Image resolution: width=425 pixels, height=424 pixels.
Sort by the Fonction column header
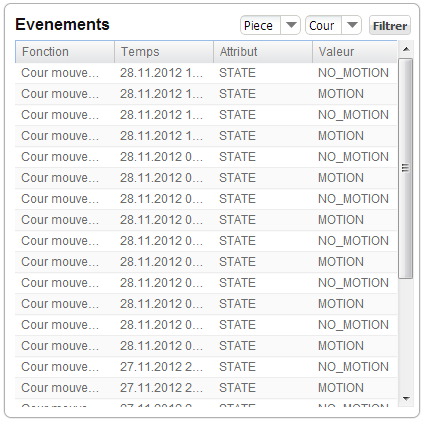point(65,52)
